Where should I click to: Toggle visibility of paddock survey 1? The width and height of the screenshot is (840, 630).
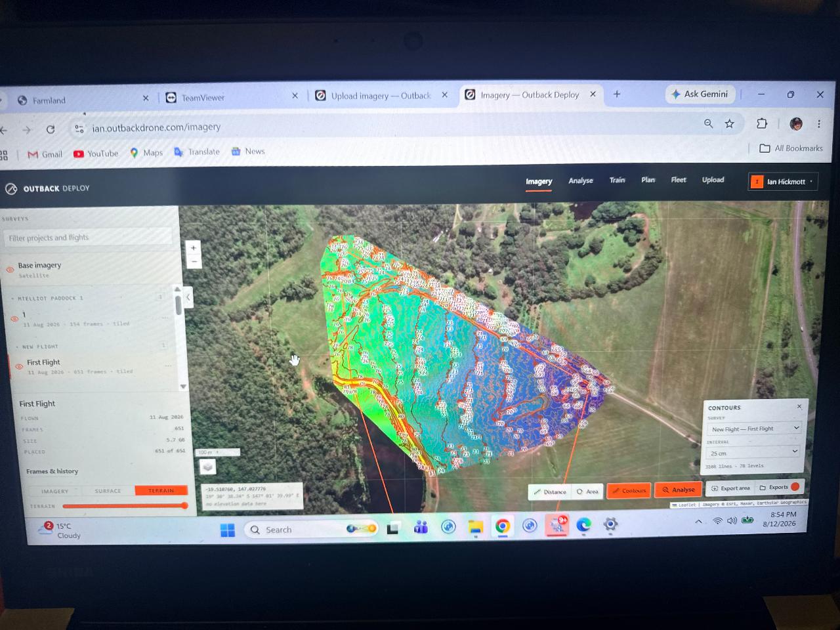(14, 319)
